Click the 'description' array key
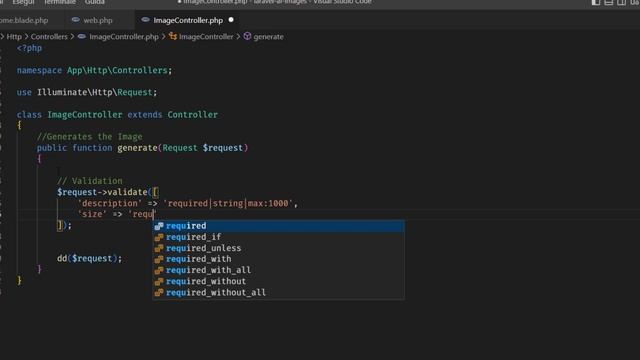 click(x=110, y=203)
